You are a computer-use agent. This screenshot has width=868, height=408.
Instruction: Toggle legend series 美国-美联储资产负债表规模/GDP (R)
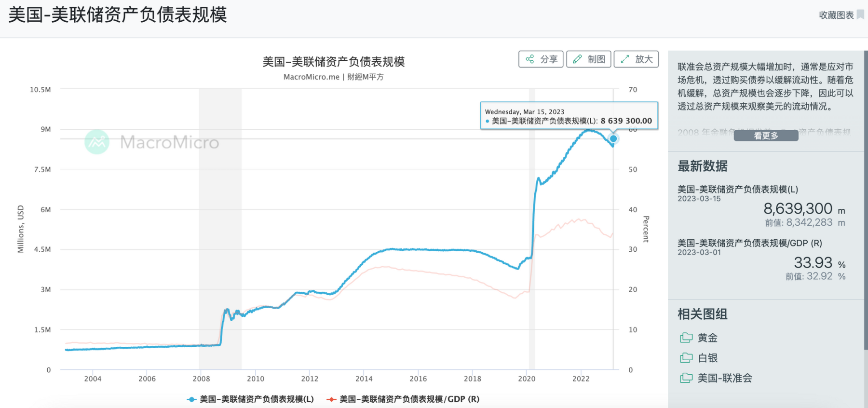[x=403, y=399]
